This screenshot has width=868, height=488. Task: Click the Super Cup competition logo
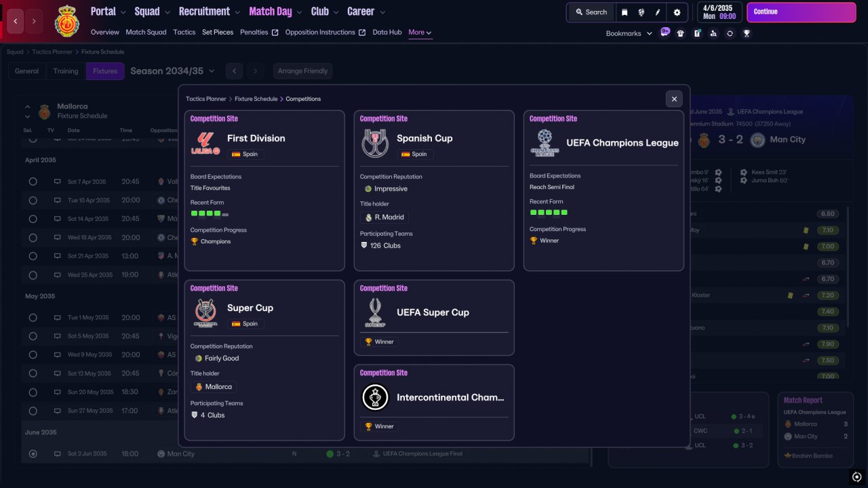(x=205, y=312)
